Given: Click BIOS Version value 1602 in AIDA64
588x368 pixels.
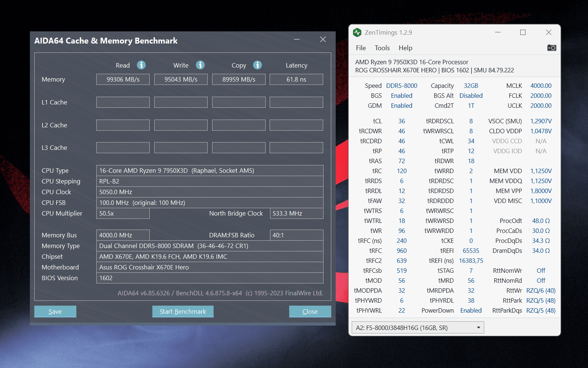Looking at the screenshot, I should click(x=210, y=278).
